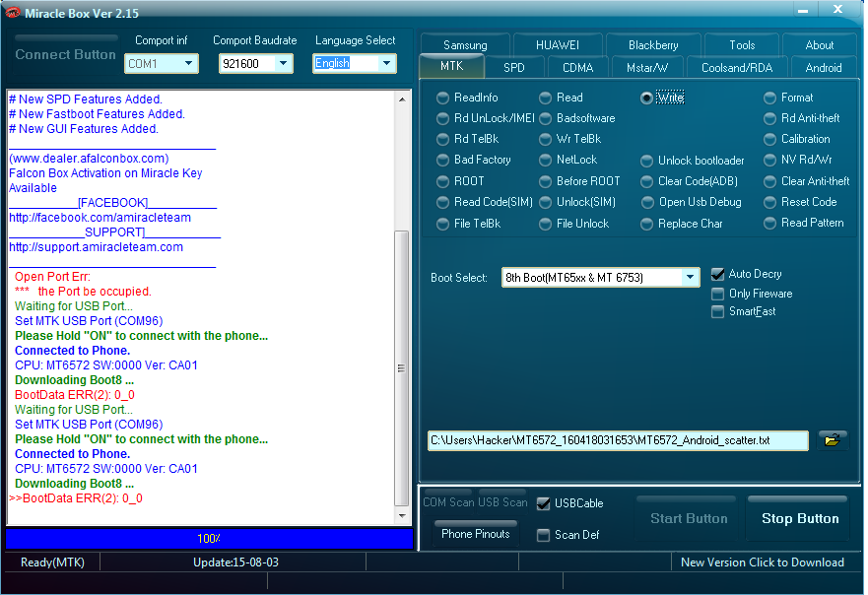Viewport: 868px width, 595px height.
Task: Click the http://facebook.com/amiracleteam log line
Action: coord(100,218)
